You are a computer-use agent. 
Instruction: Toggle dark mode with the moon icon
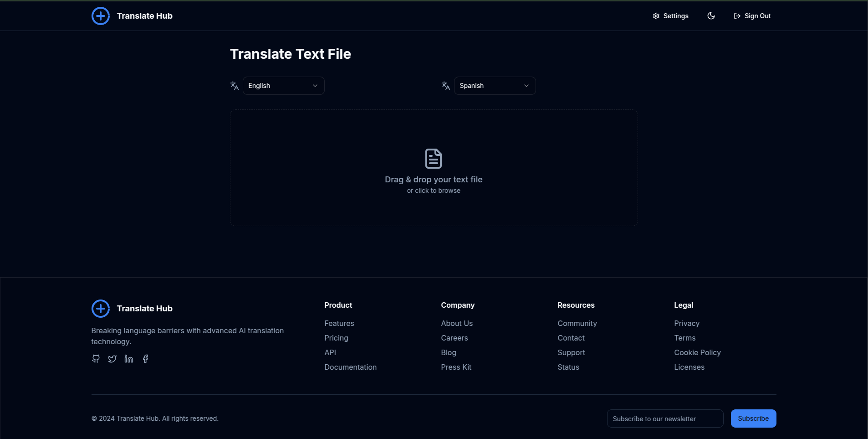(711, 15)
